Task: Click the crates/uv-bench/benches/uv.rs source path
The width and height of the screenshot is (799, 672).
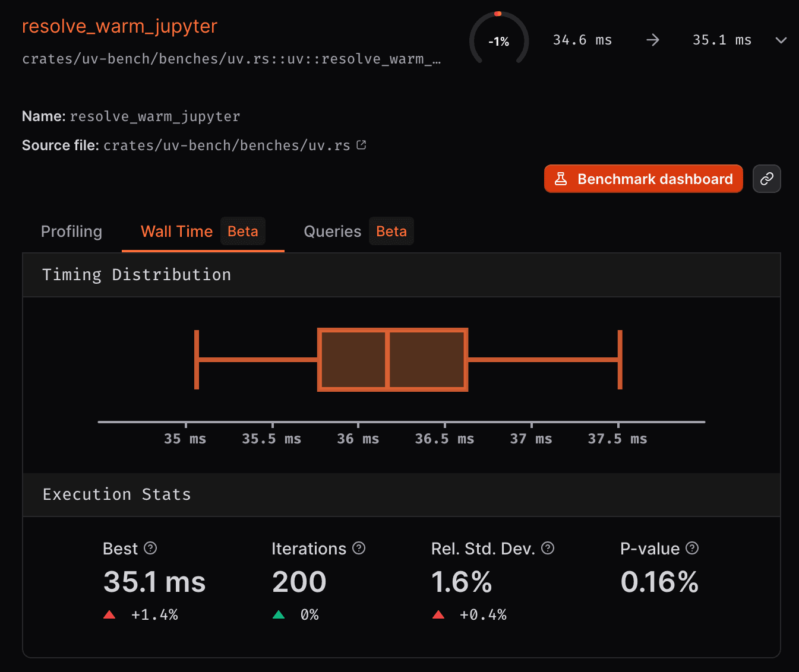Action: click(226, 145)
